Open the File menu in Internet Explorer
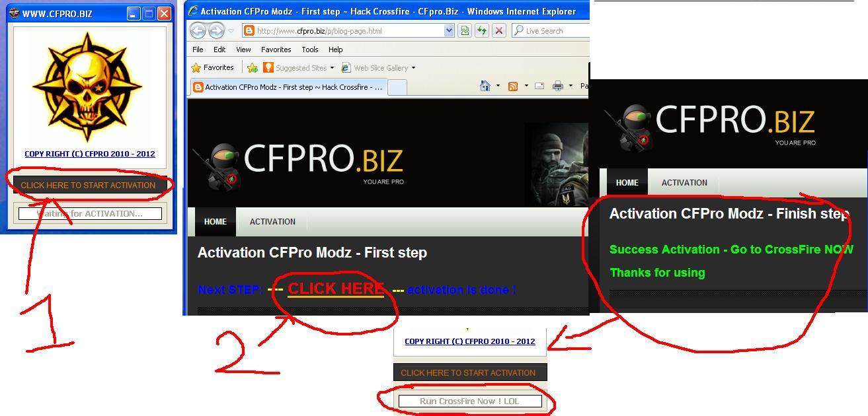The image size is (868, 416). pyautogui.click(x=198, y=50)
